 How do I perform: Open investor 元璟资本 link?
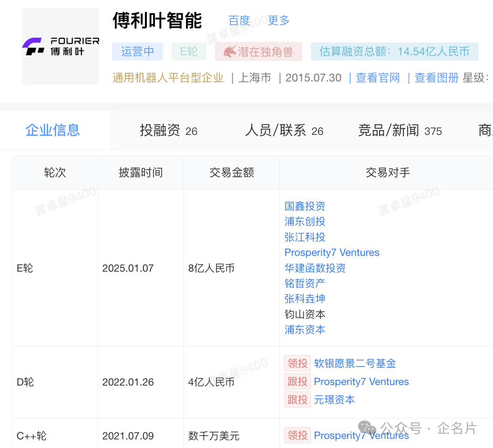[334, 399]
